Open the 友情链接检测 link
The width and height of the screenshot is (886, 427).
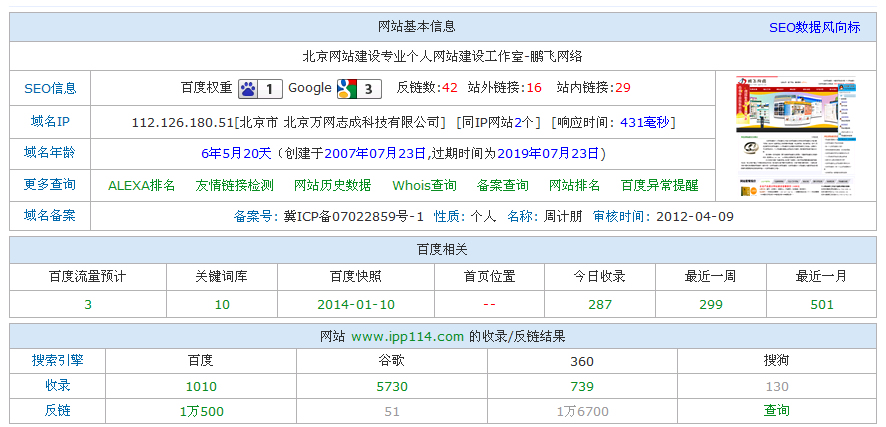(234, 185)
